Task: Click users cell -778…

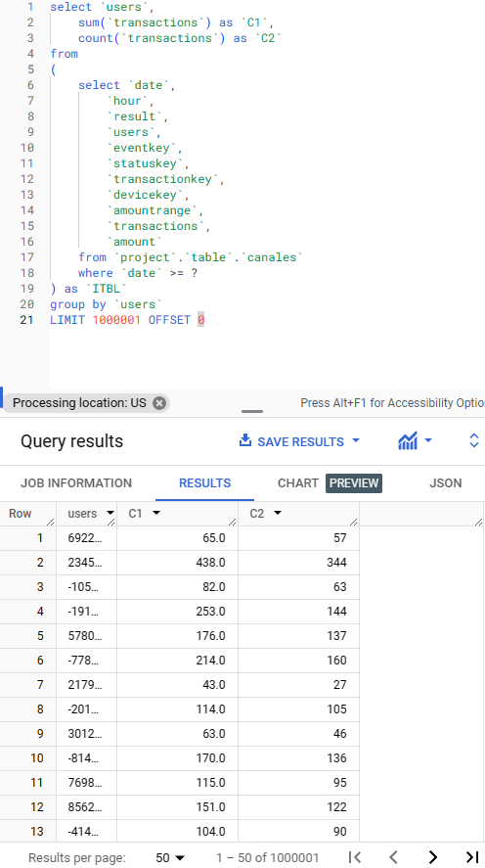Action: pos(83,661)
